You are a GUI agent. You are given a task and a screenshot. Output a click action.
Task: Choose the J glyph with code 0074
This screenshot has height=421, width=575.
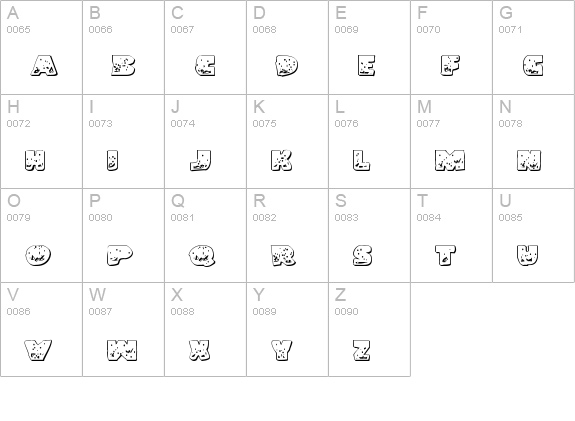point(201,160)
